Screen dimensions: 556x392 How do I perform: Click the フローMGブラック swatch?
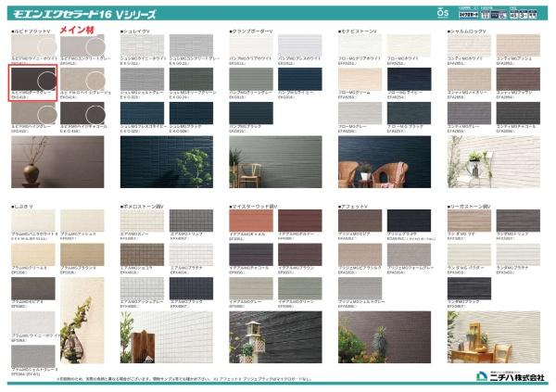coord(410,113)
